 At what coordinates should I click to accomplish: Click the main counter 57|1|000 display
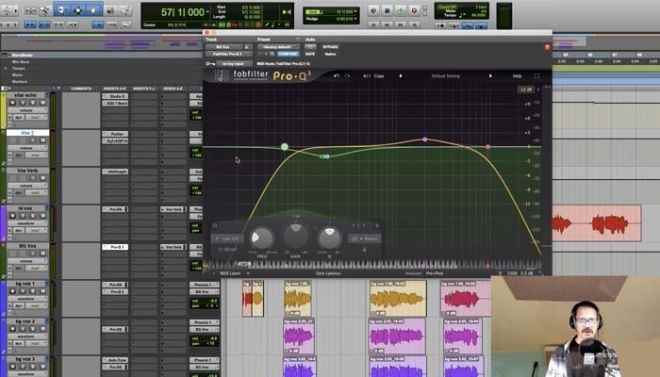183,12
